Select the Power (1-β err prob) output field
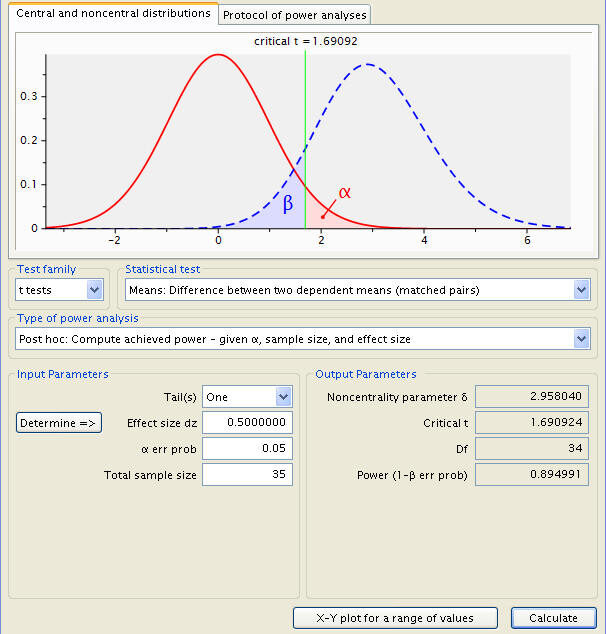This screenshot has height=634, width=606. tap(532, 474)
